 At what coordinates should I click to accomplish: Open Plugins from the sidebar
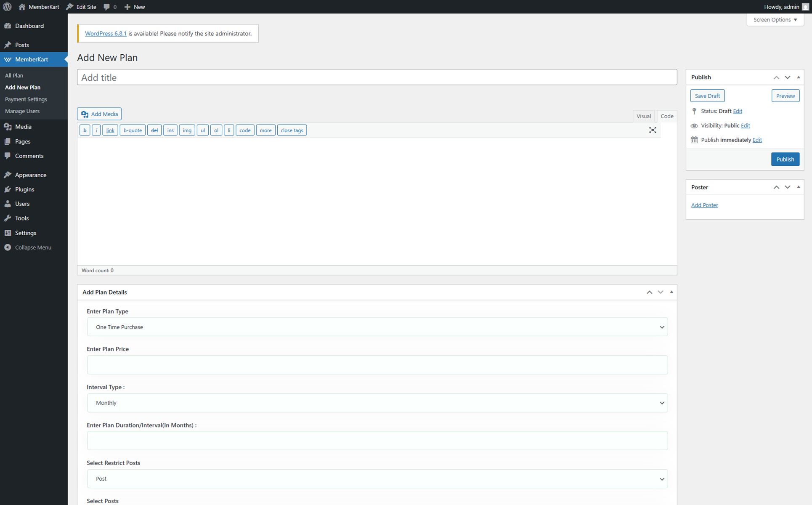click(x=24, y=189)
